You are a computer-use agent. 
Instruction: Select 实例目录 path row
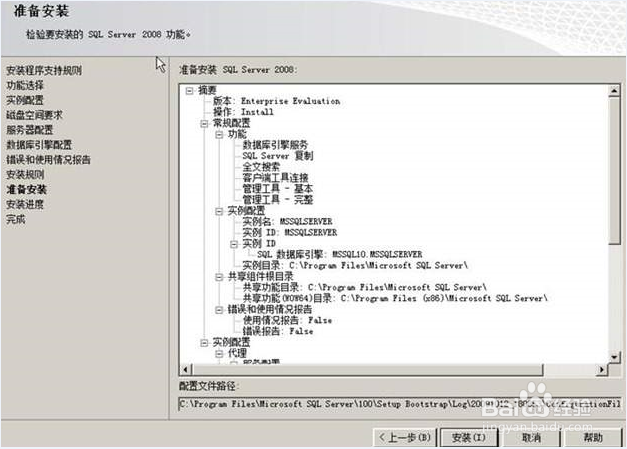355,265
